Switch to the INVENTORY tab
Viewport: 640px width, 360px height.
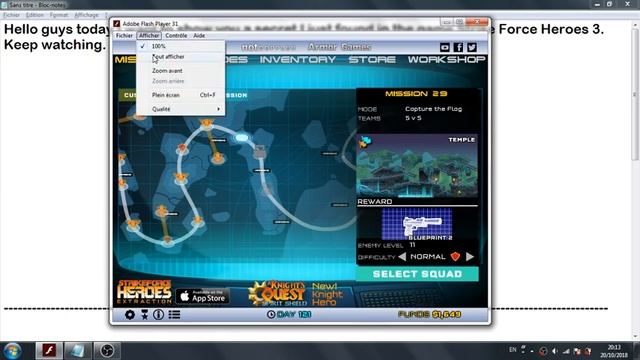[x=298, y=60]
